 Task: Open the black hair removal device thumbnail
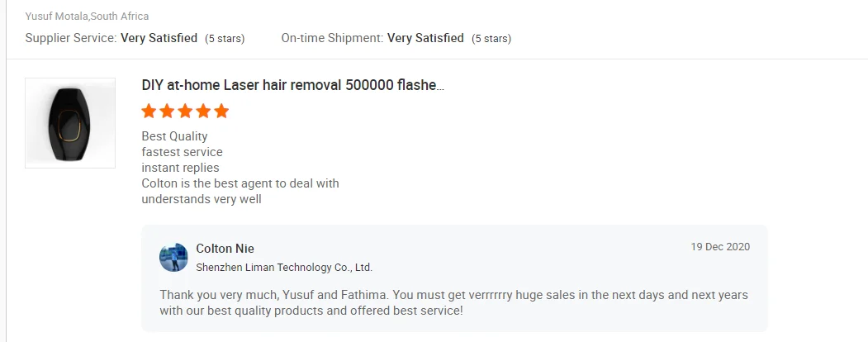click(x=70, y=123)
